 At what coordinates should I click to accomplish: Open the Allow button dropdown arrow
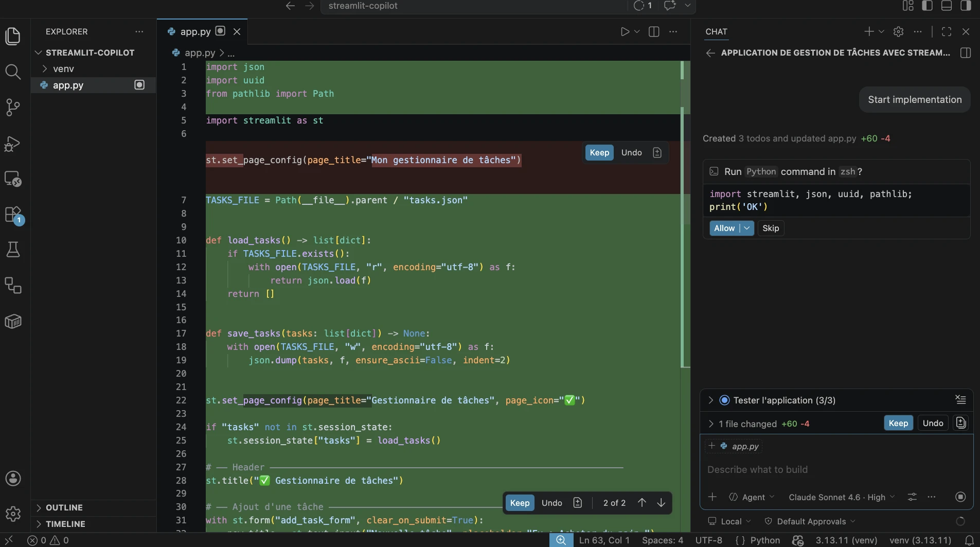(747, 228)
